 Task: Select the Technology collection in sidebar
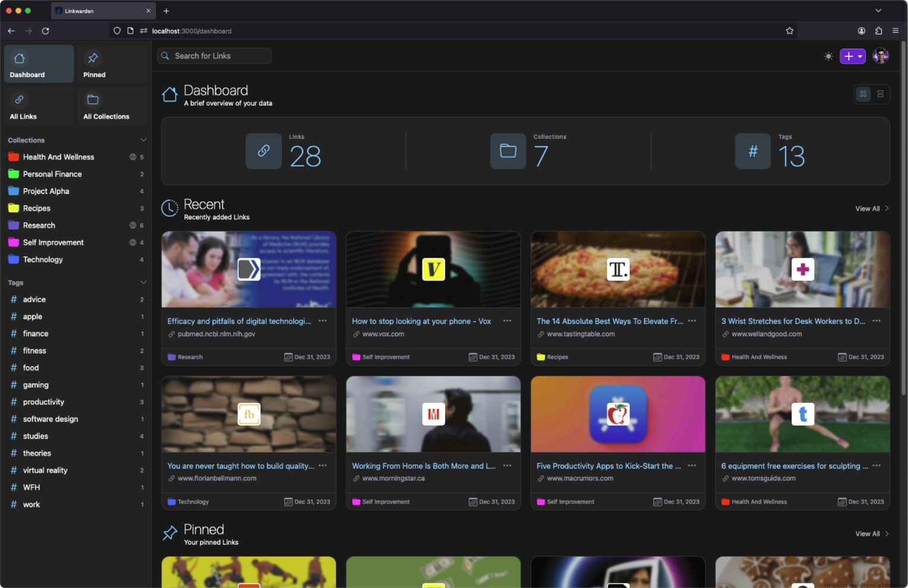[x=76, y=259]
